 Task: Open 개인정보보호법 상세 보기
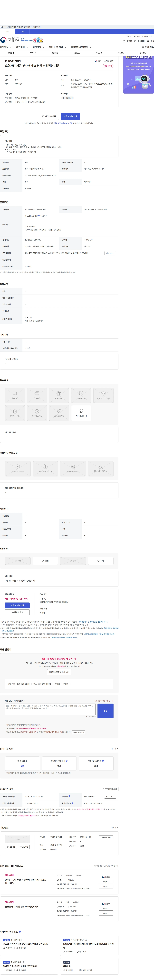pos(59,672)
